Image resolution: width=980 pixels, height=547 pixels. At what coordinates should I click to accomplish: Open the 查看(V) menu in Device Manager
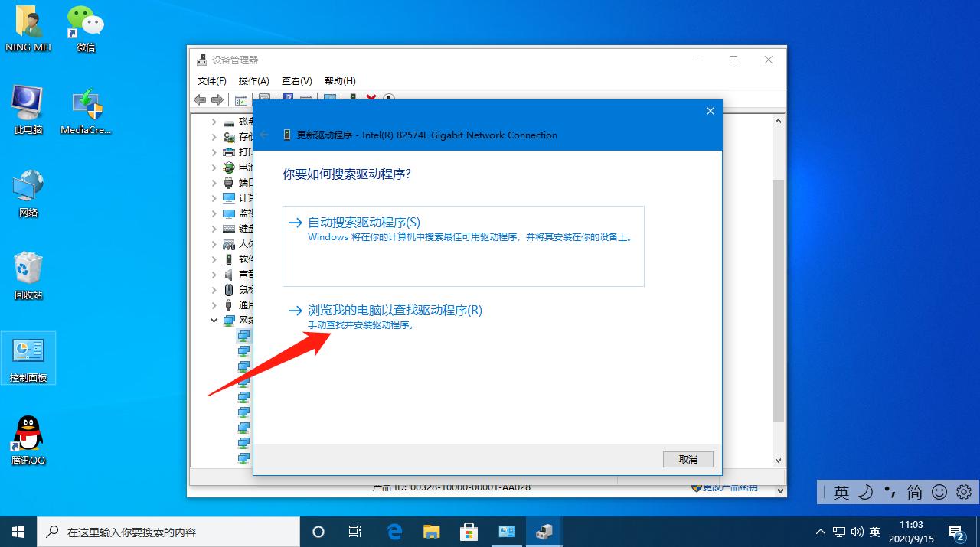297,80
